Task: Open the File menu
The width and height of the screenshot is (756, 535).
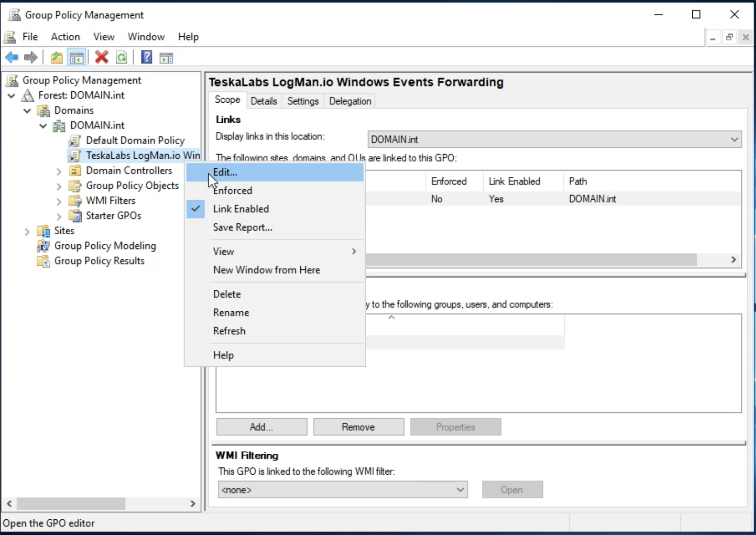Action: [x=30, y=37]
